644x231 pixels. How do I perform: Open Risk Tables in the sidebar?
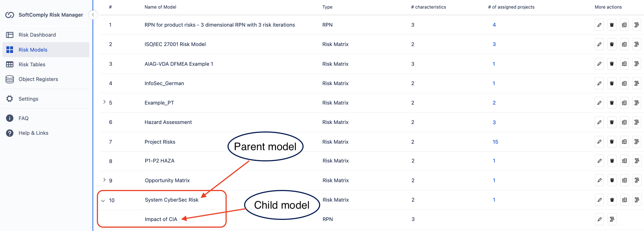[x=32, y=64]
